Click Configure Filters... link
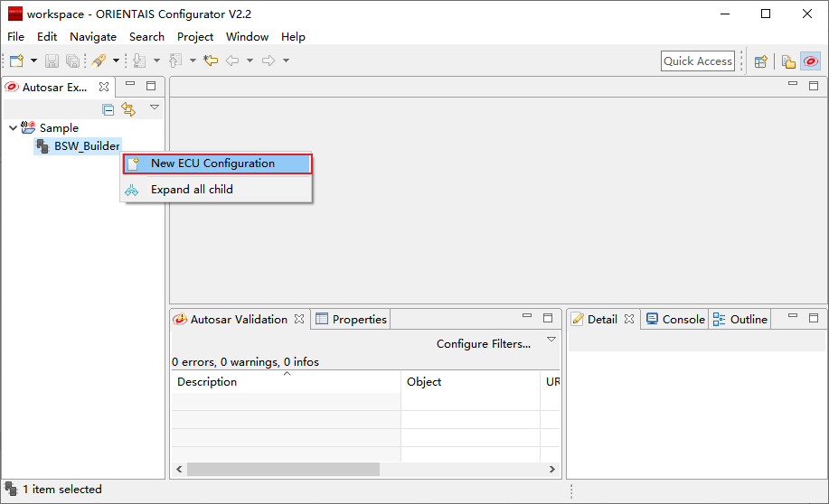The image size is (829, 504). pyautogui.click(x=484, y=343)
